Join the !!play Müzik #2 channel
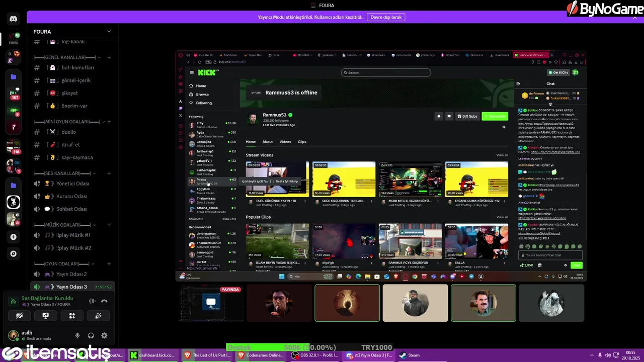The image size is (644, 362). (72, 248)
